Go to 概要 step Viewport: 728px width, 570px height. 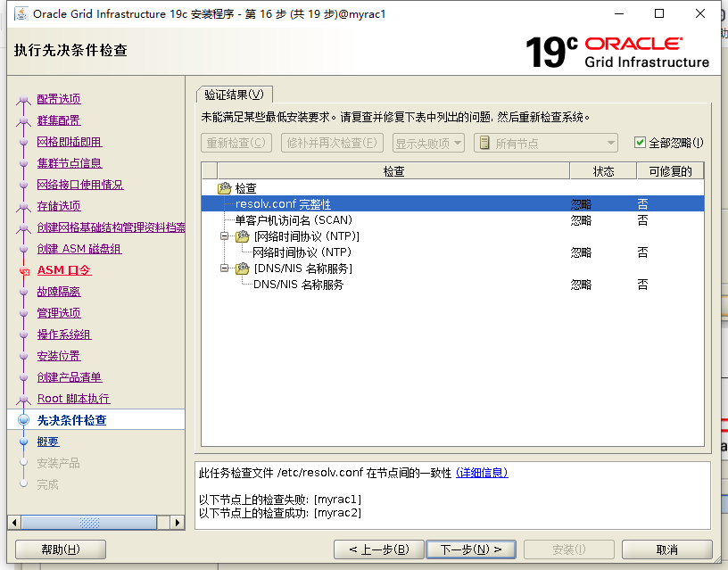(48, 442)
